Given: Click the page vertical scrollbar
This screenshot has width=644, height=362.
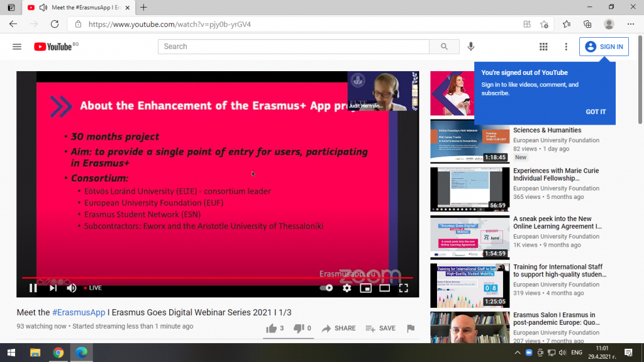Looking at the screenshot, I should (x=640, y=79).
